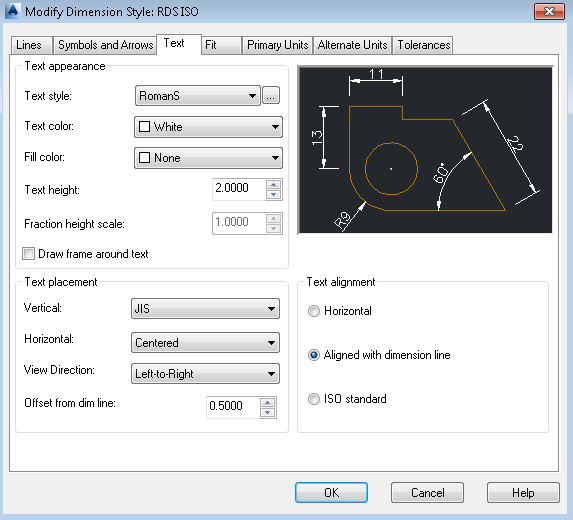Select Horizontal text alignment radio
The height and width of the screenshot is (520, 573).
(314, 311)
